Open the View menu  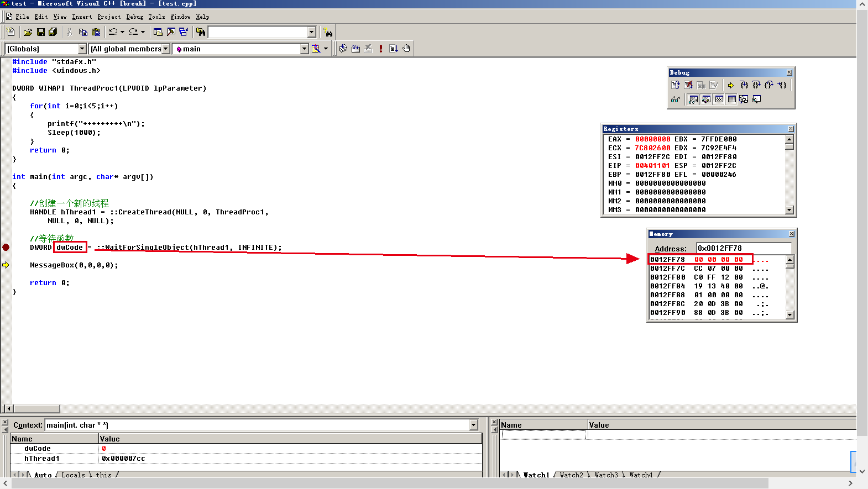60,17
